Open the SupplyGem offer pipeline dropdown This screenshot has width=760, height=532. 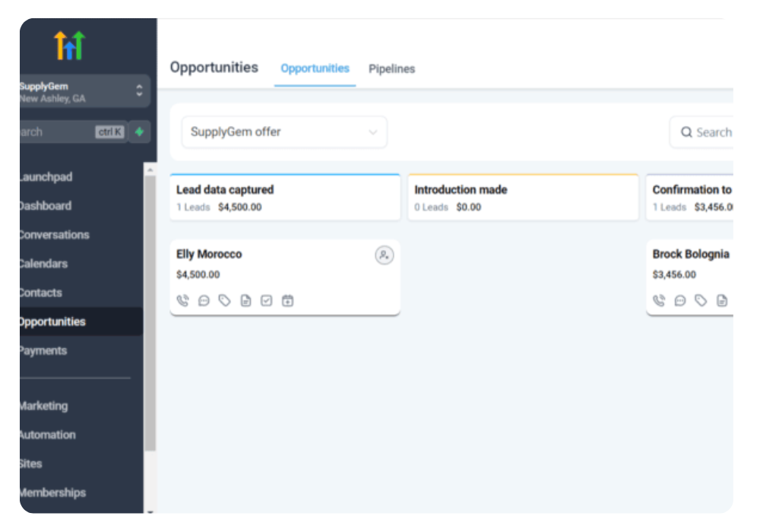[x=284, y=132]
